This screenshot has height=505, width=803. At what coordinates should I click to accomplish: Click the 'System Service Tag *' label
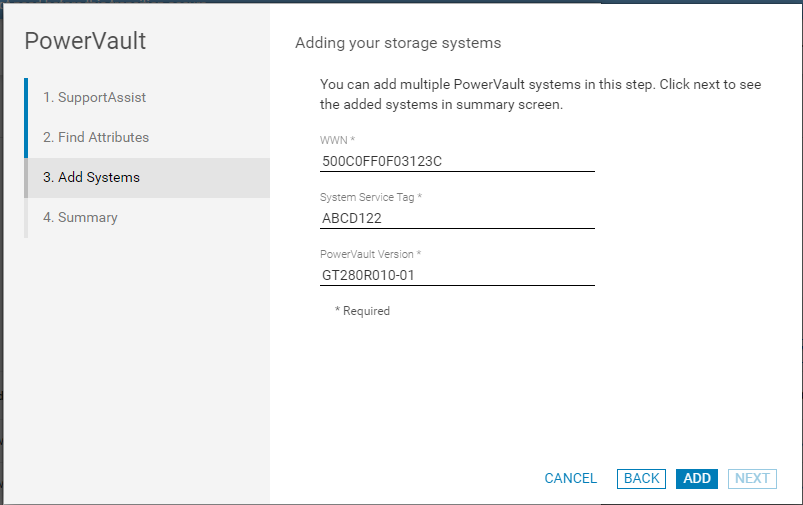tap(371, 198)
